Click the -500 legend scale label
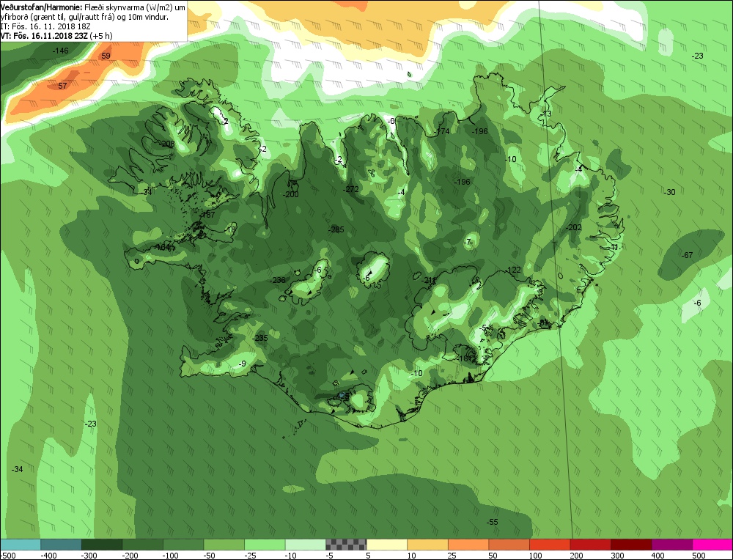The width and height of the screenshot is (733, 560). (x=8, y=556)
